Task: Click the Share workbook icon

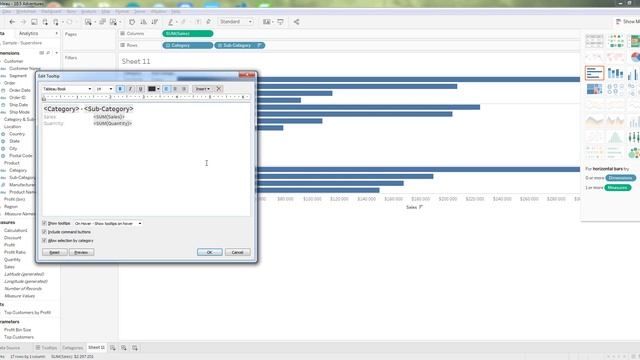Action: tap(296, 22)
